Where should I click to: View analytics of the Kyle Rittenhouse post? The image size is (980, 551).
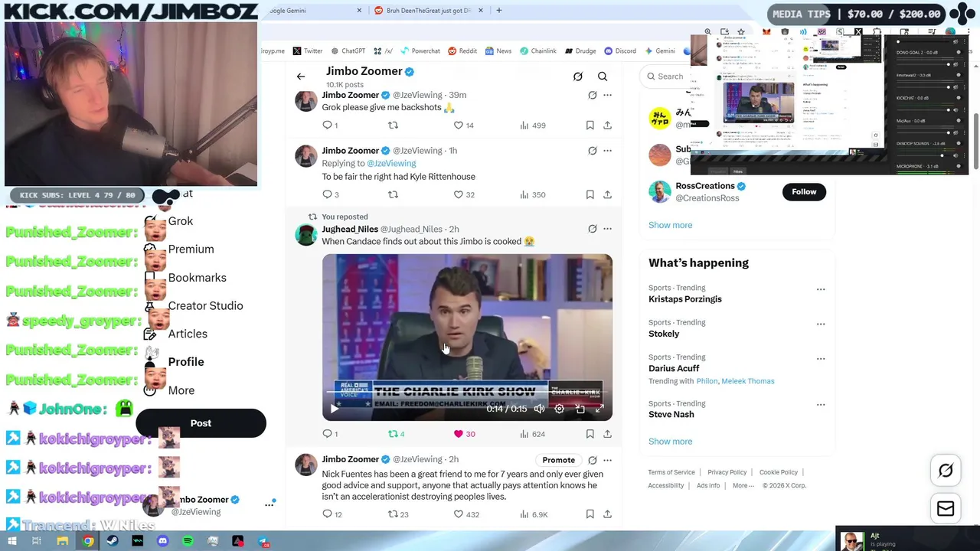pyautogui.click(x=532, y=194)
